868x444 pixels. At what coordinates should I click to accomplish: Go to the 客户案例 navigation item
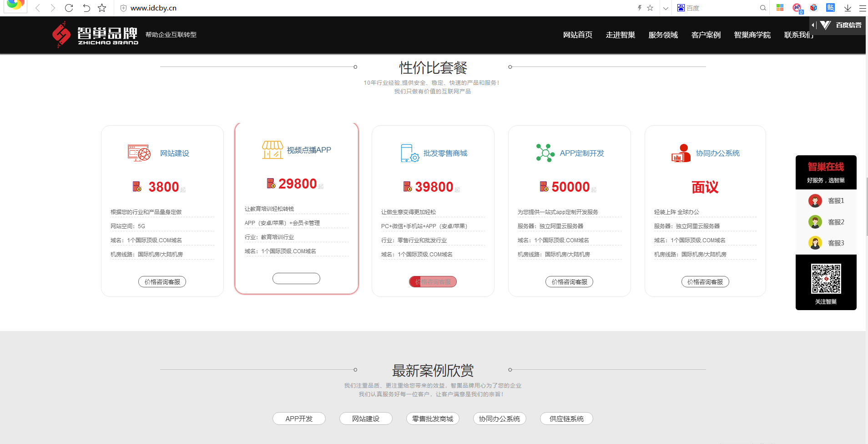(x=705, y=35)
